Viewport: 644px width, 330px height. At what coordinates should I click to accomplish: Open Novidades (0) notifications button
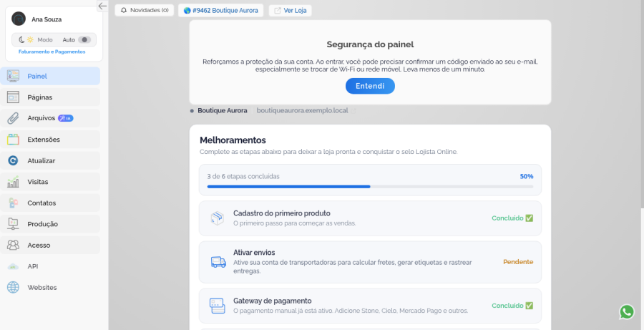[145, 10]
